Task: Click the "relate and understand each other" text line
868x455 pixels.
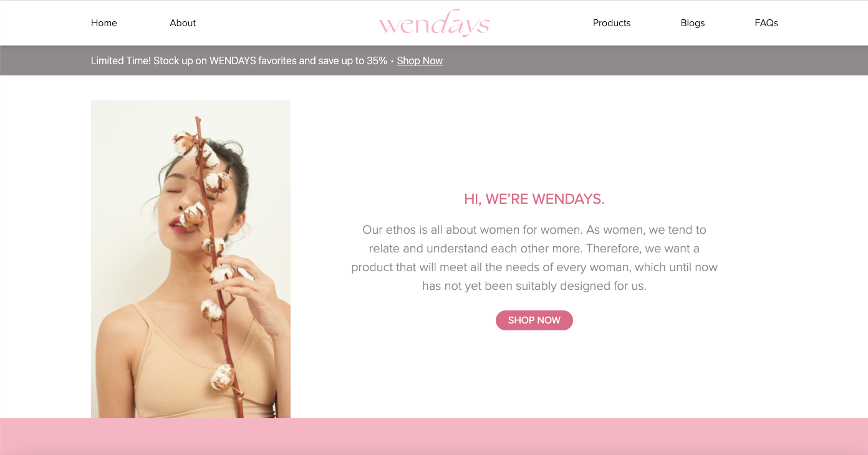Action: coord(534,249)
